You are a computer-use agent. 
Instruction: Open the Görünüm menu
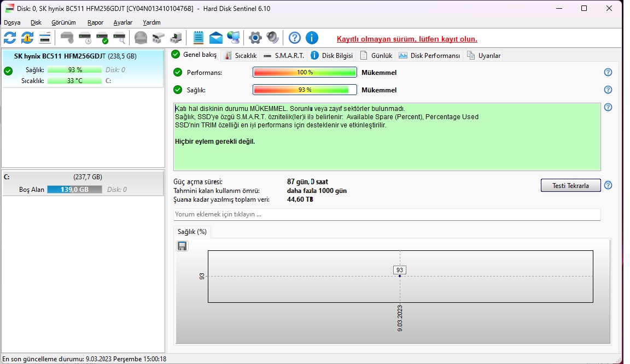point(63,22)
